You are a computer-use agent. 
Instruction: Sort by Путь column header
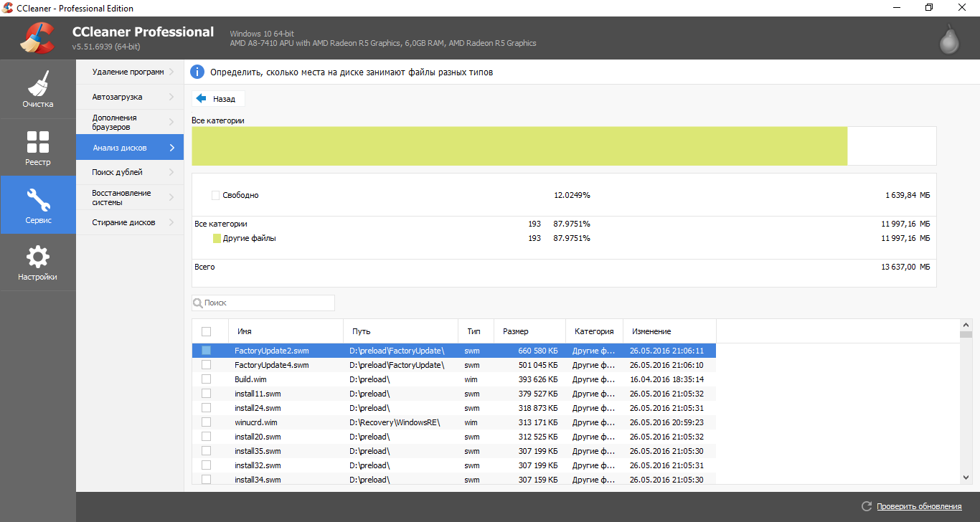pyautogui.click(x=400, y=331)
